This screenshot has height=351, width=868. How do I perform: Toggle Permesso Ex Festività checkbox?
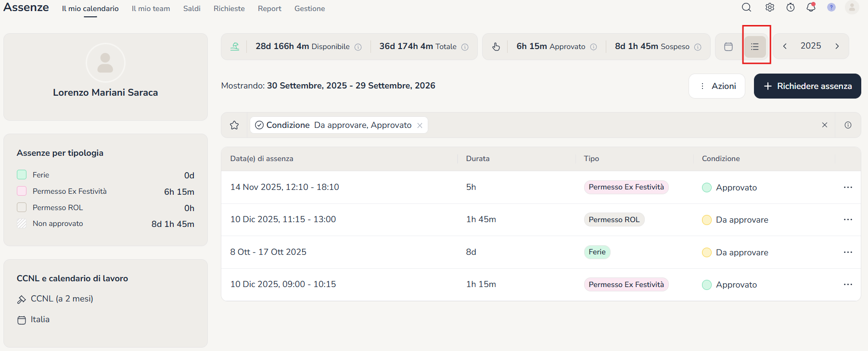22,191
